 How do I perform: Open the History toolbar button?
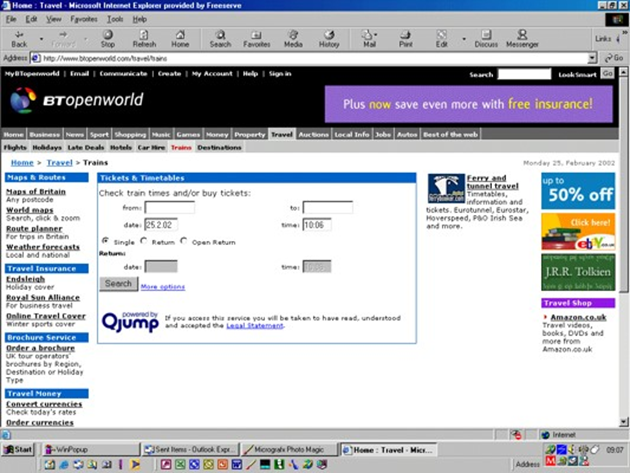pyautogui.click(x=329, y=39)
